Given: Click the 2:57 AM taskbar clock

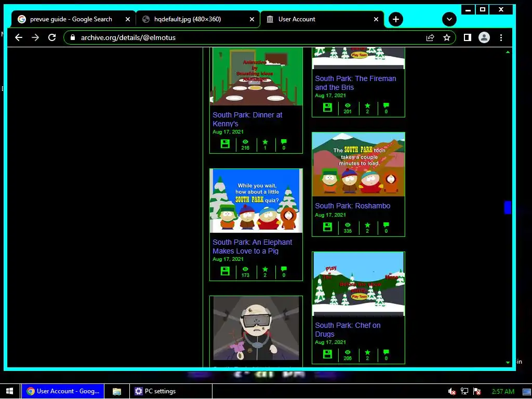Looking at the screenshot, I should point(503,392).
